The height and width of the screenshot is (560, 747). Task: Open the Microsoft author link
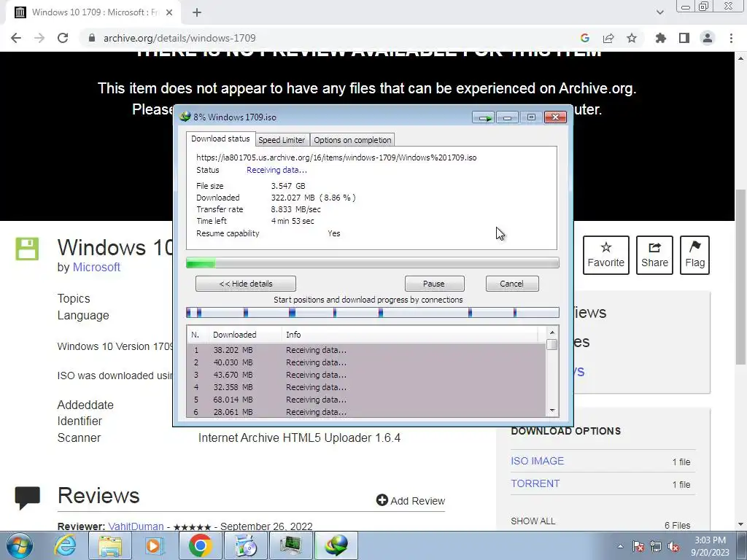coord(96,267)
